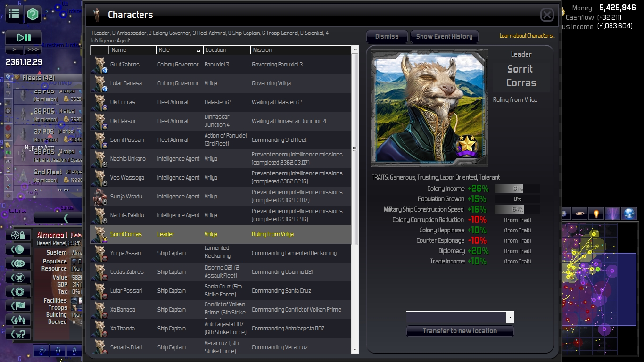Select the lock target crosshair icon
644x362 pixels.
[18, 235]
